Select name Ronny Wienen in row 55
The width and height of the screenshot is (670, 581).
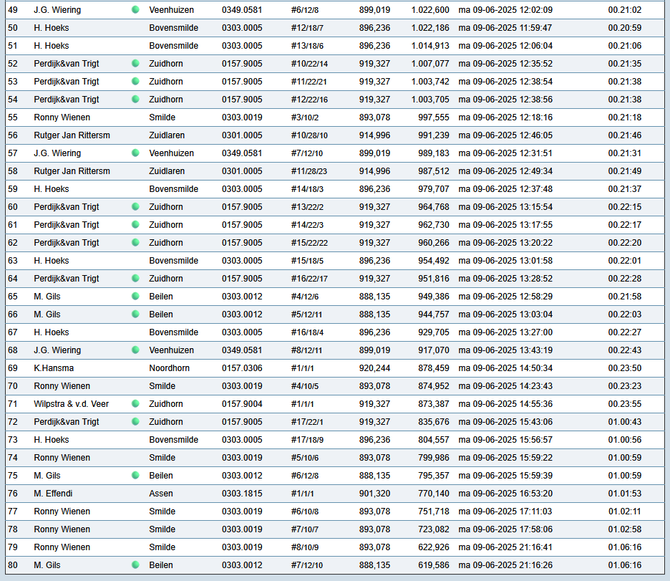pyautogui.click(x=62, y=117)
